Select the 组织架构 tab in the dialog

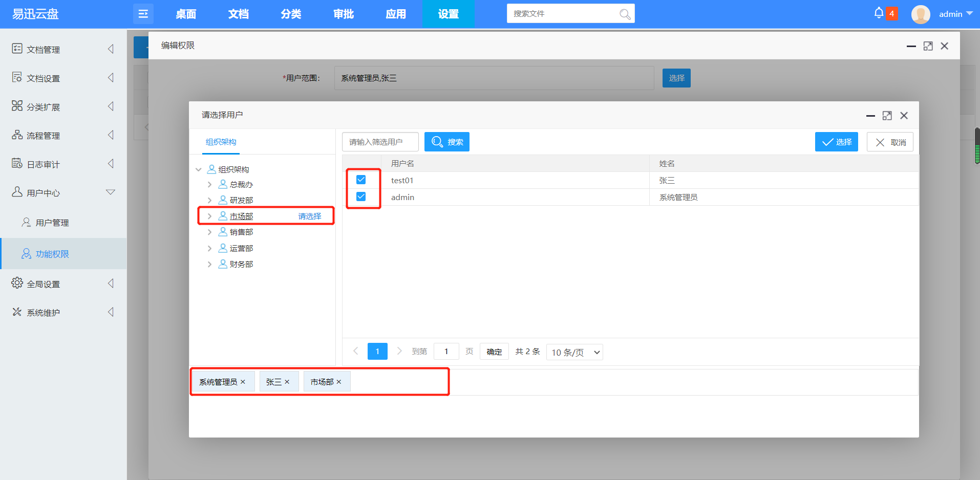pyautogui.click(x=220, y=141)
